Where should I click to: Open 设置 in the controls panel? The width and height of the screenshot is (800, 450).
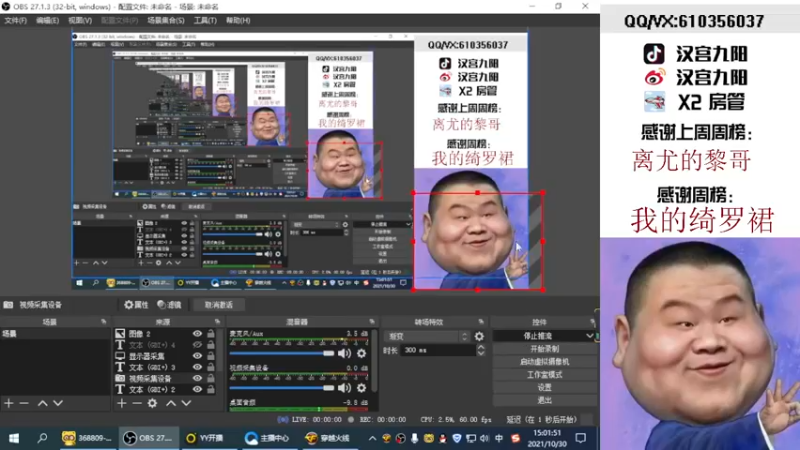tap(544, 387)
